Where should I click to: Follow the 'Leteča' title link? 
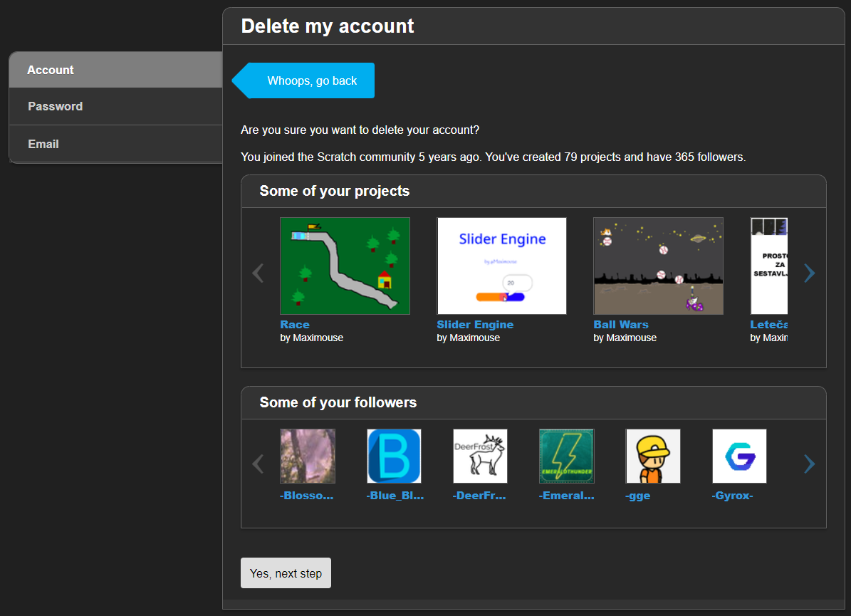click(769, 325)
